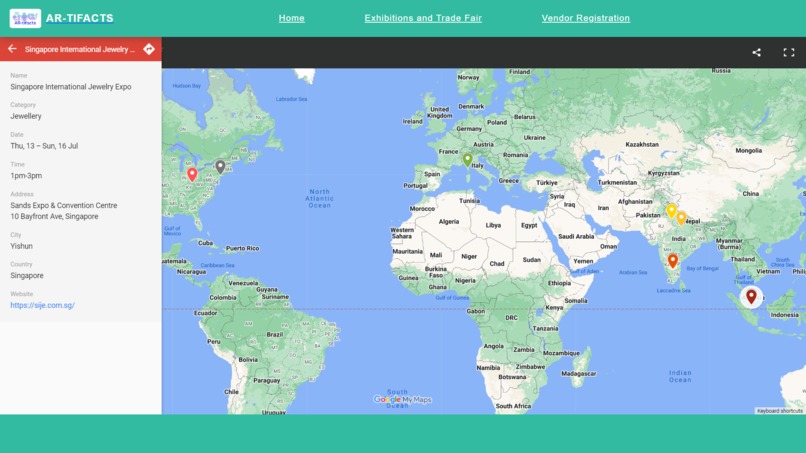Select the green pin over Italy
This screenshot has height=453, width=806.
467,160
